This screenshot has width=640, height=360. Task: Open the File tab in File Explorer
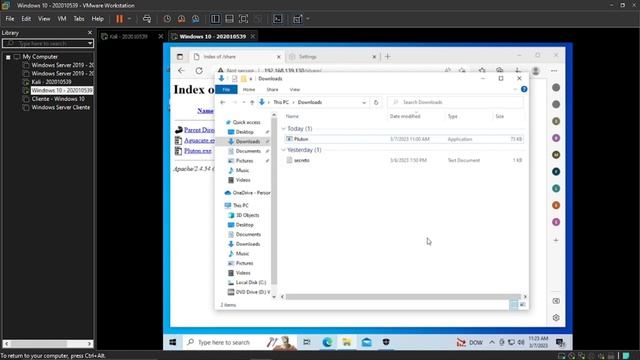click(226, 89)
